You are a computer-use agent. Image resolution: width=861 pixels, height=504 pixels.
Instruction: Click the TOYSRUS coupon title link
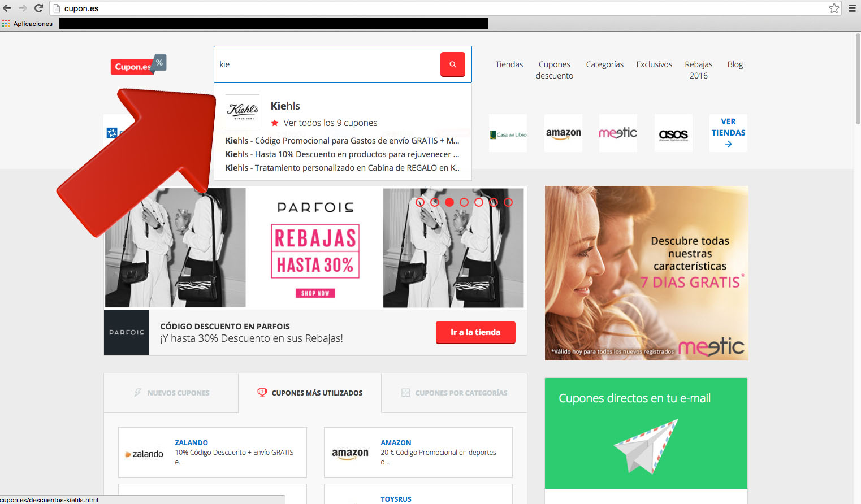[x=396, y=499]
